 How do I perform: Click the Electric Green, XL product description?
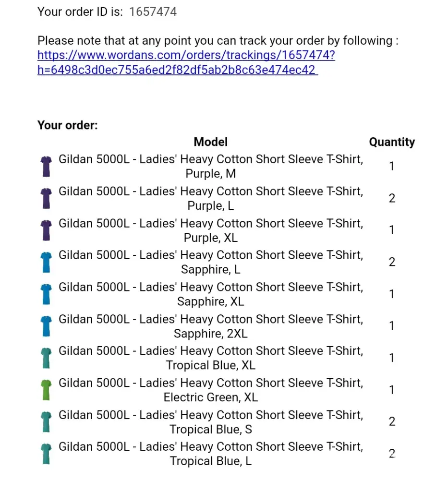click(210, 390)
